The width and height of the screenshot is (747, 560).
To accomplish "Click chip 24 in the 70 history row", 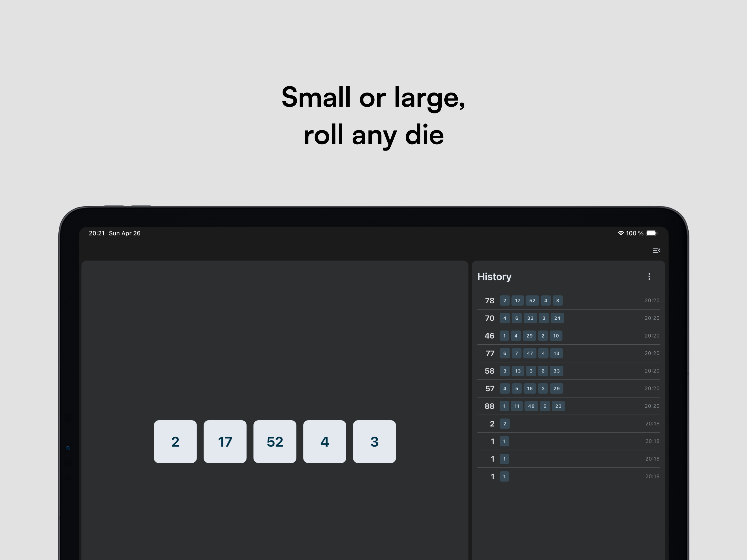I will tap(557, 318).
